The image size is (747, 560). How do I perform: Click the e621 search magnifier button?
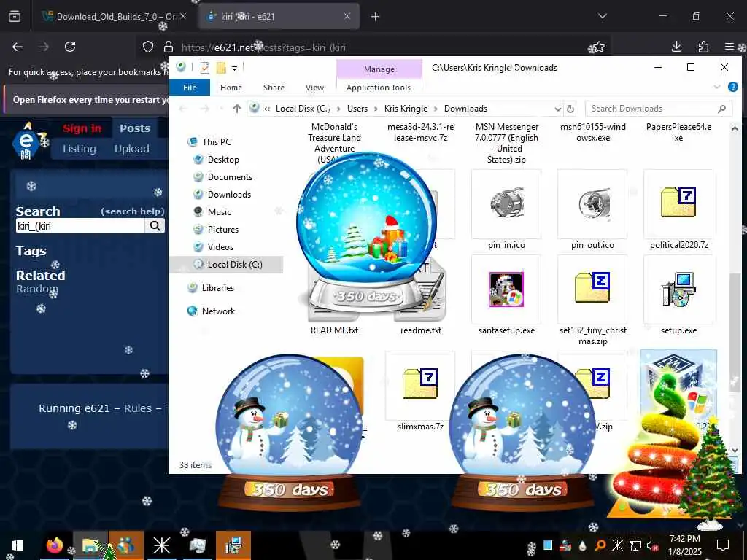(x=155, y=226)
